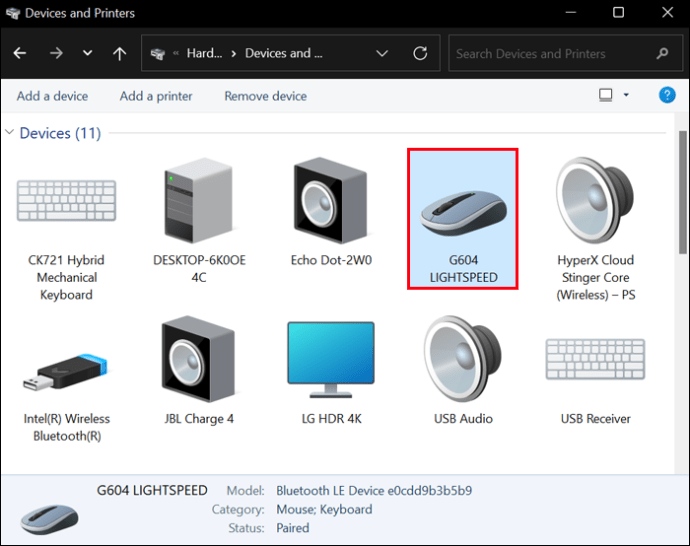Screen dimensions: 690x546
Task: Click the G604 LIGHTSPEED details pane mouse thumbnail
Action: pos(49,519)
